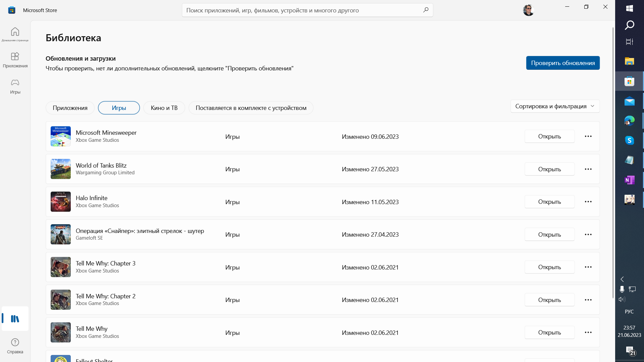This screenshot has width=644, height=362.
Task: Open World of Tanks Blitz with Открыть
Action: (549, 169)
